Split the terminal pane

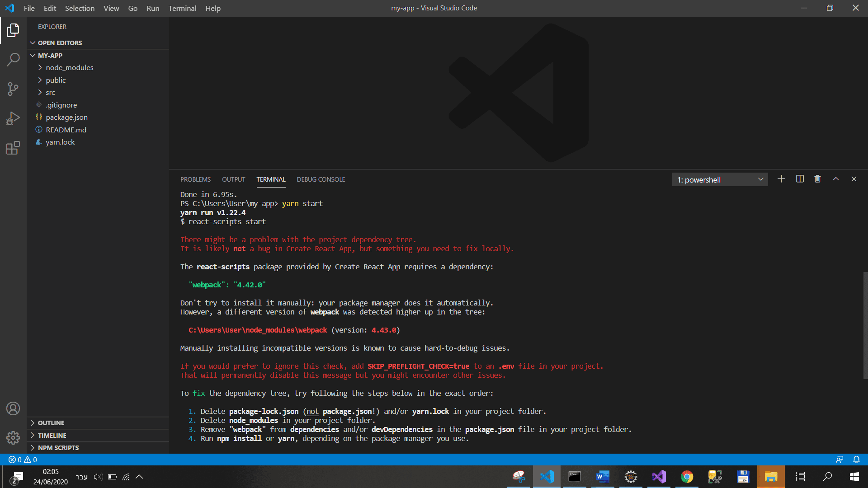(800, 179)
